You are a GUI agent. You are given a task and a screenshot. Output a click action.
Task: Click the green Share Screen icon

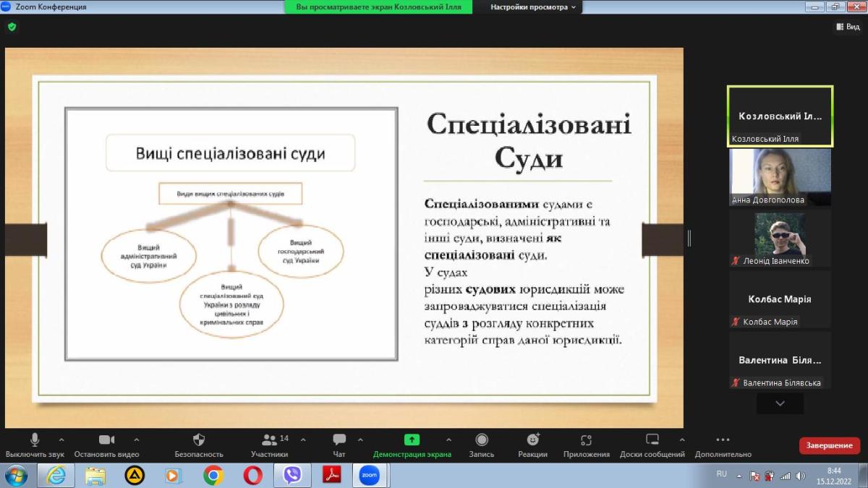(x=412, y=440)
